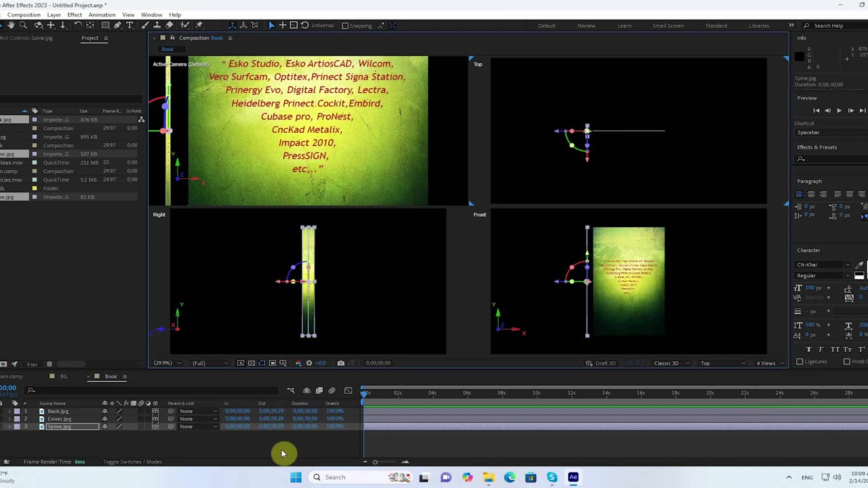Select the Rotation tool in toolbar
Screen dimensions: 868x488
78,25
